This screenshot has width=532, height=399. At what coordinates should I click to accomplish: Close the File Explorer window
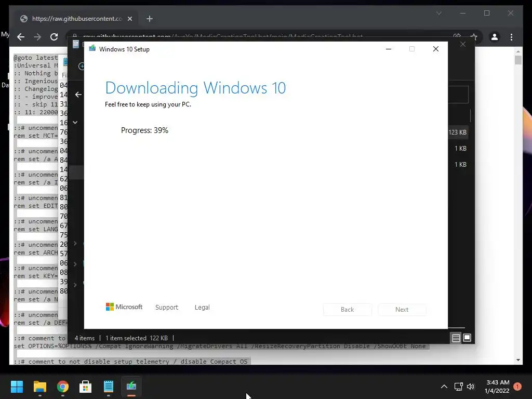point(463,45)
